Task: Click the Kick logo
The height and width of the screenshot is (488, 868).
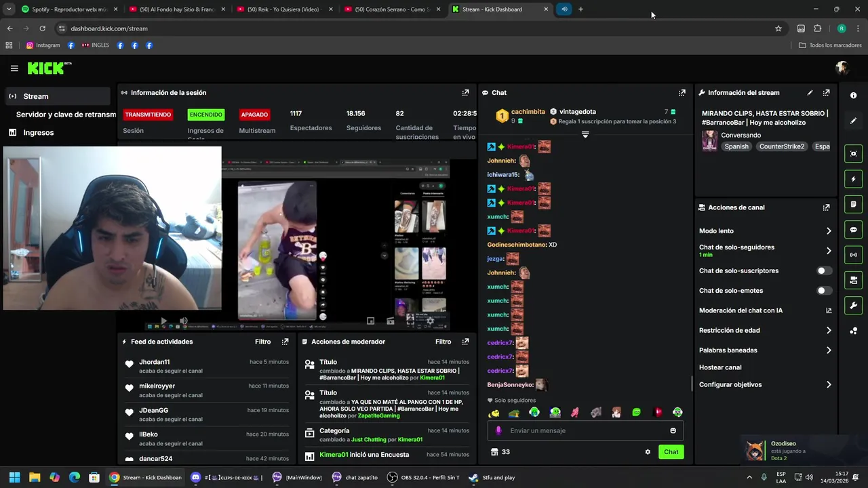Action: [49, 68]
